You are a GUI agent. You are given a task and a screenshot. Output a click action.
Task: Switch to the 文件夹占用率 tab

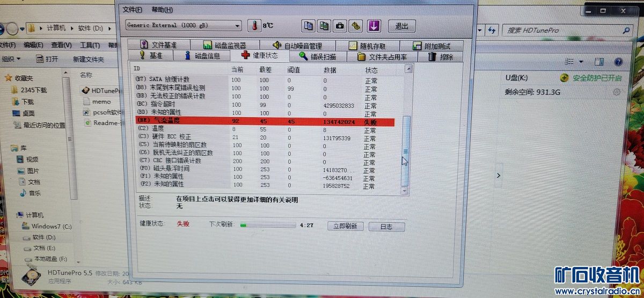pyautogui.click(x=382, y=57)
